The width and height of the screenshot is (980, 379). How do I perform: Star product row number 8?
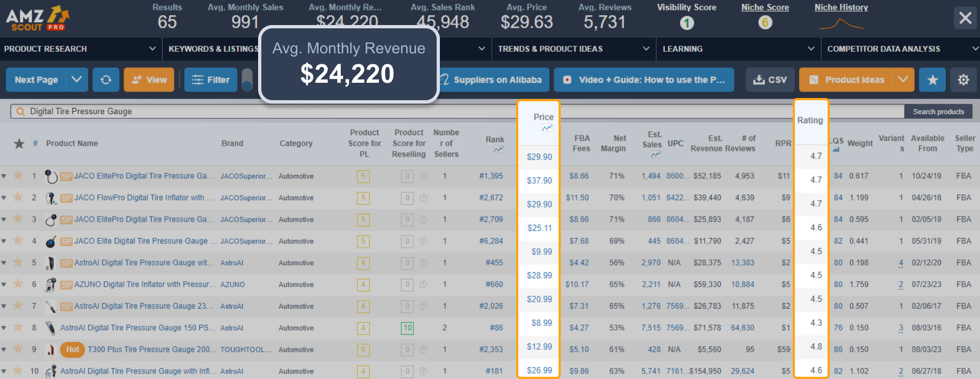(x=18, y=327)
